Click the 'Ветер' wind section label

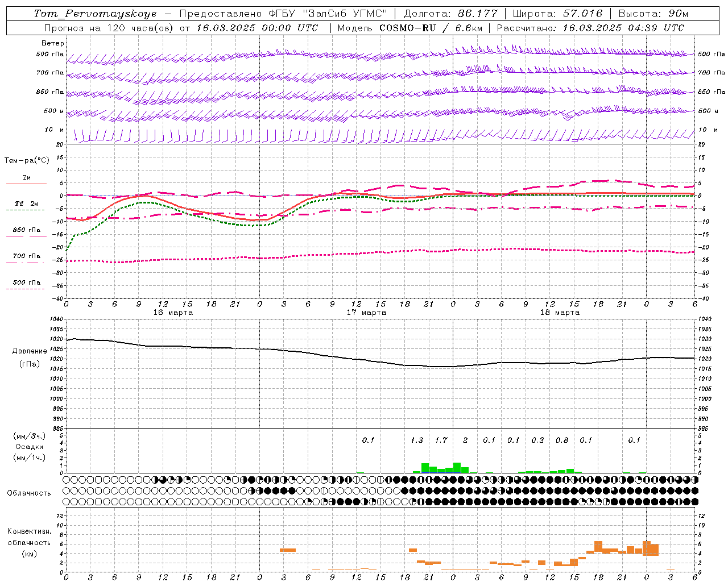tap(53, 43)
